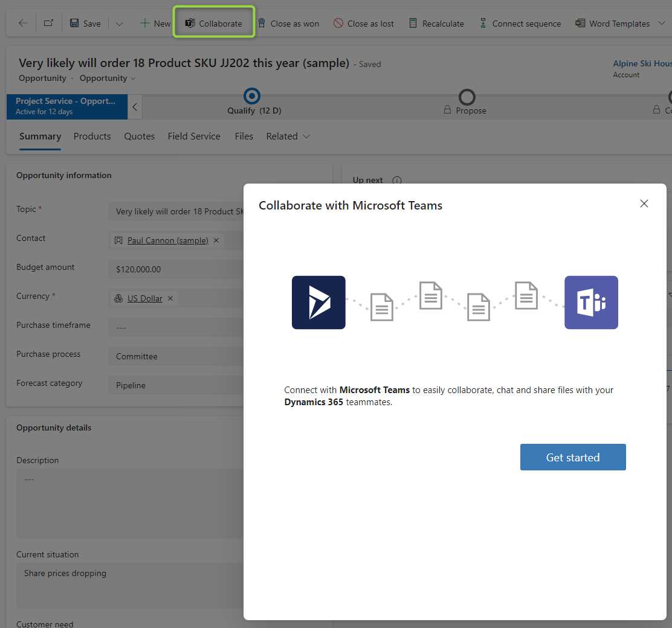Expand the Related tab menu
The width and height of the screenshot is (672, 628).
click(x=288, y=136)
